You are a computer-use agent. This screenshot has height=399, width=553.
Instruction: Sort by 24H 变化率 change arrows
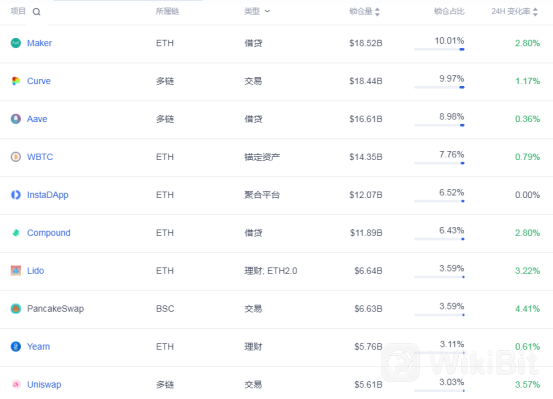[x=535, y=12]
